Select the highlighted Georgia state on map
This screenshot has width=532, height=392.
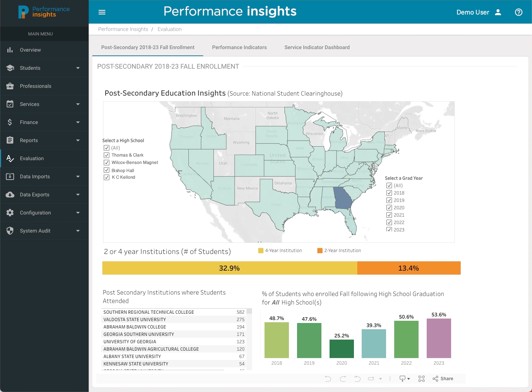tap(342, 198)
